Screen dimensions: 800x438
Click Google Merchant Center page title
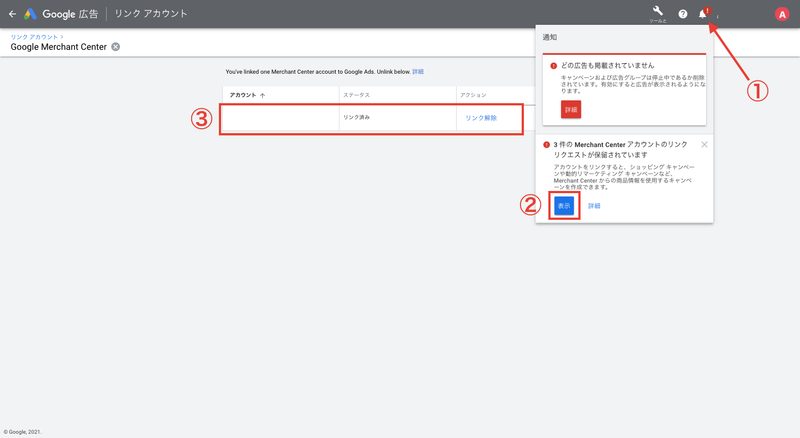coord(59,47)
